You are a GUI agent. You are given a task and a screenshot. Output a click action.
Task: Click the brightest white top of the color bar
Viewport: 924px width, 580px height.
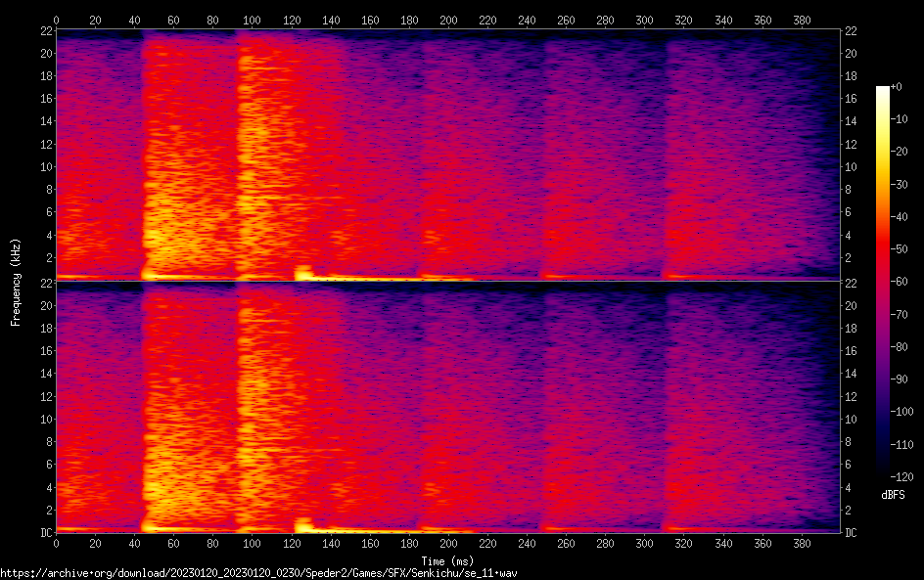tap(883, 89)
